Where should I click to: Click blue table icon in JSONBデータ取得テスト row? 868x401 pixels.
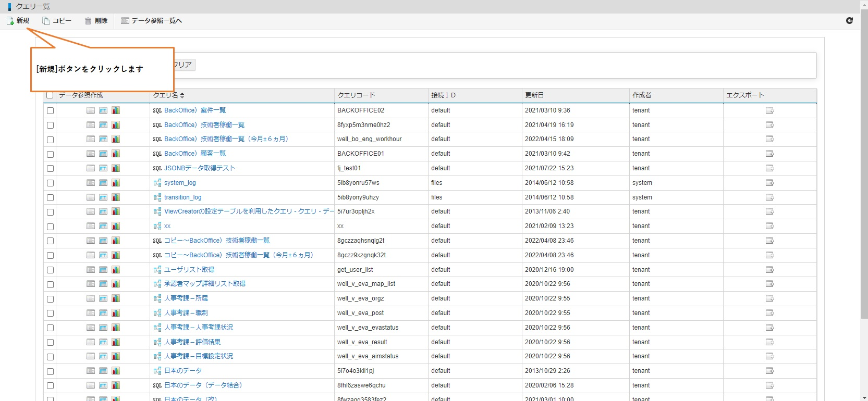pyautogui.click(x=103, y=168)
